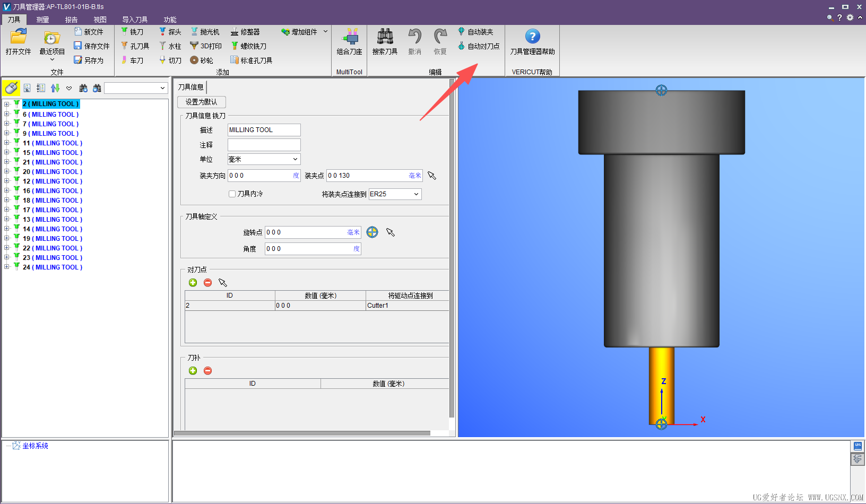Click the 组合刀座 MultiTool icon
This screenshot has height=504, width=866.
point(349,37)
